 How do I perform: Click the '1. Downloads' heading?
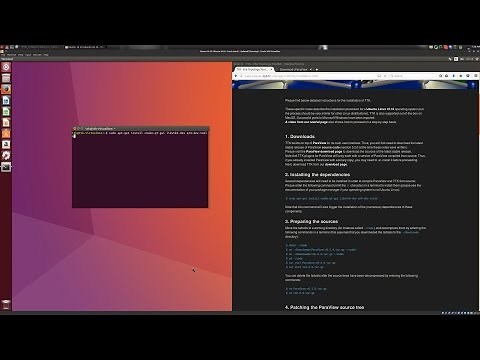tap(300, 137)
